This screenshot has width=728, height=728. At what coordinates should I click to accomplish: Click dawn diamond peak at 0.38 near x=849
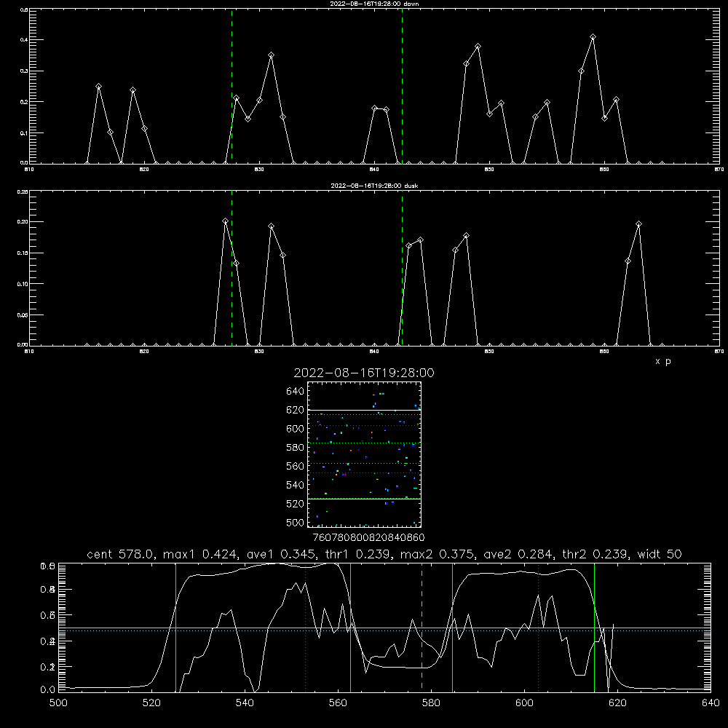coord(478,47)
